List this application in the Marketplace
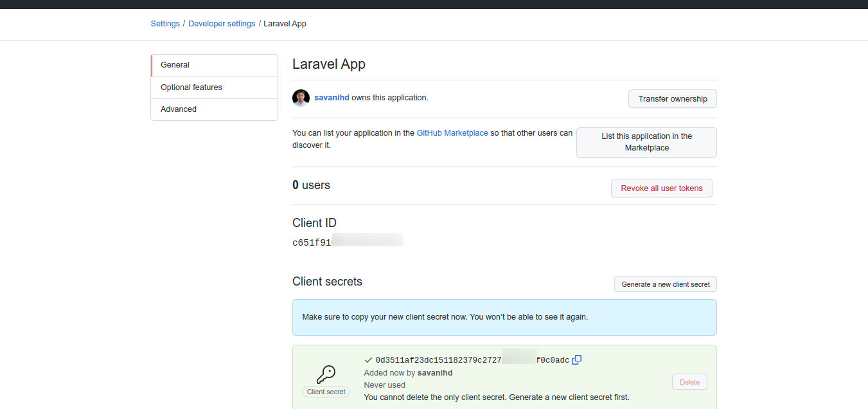 pos(646,142)
